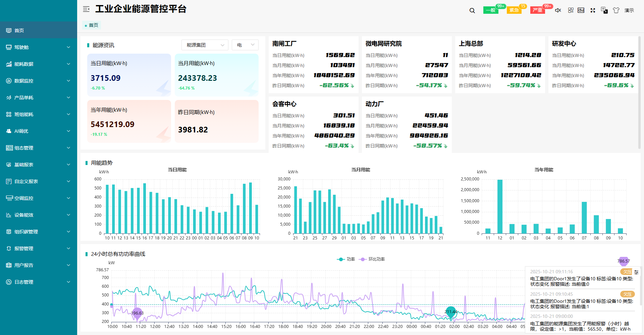View 紧急 urgent alarms badge
The height and width of the screenshot is (335, 644).
point(514,10)
